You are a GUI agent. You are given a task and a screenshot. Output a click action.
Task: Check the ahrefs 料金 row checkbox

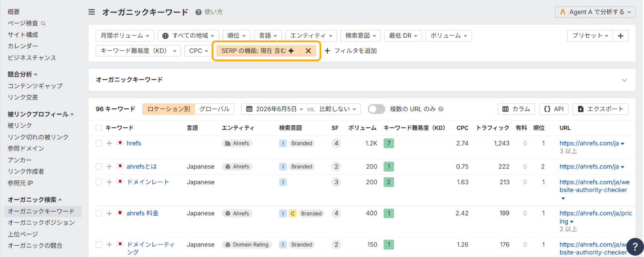pyautogui.click(x=99, y=213)
